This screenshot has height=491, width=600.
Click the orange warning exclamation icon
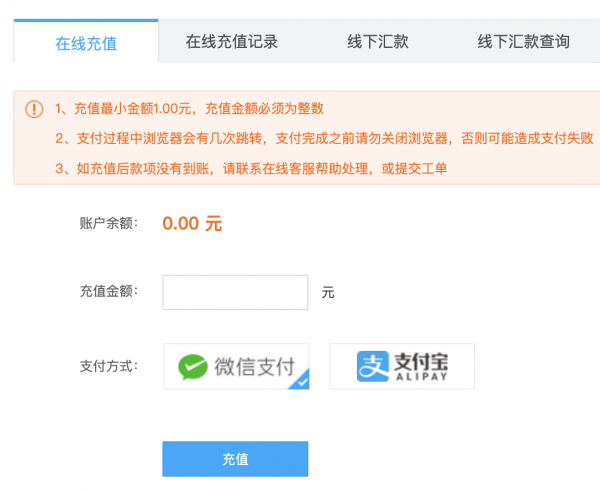click(x=34, y=109)
